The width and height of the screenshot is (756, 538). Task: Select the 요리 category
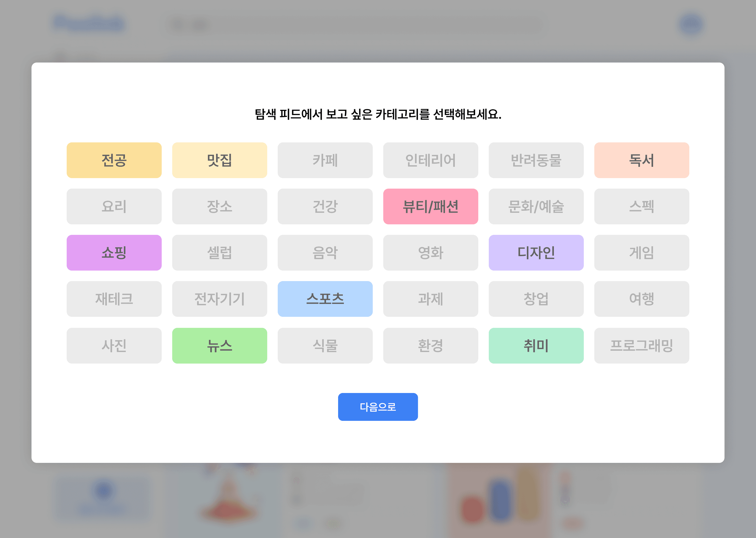click(x=114, y=206)
